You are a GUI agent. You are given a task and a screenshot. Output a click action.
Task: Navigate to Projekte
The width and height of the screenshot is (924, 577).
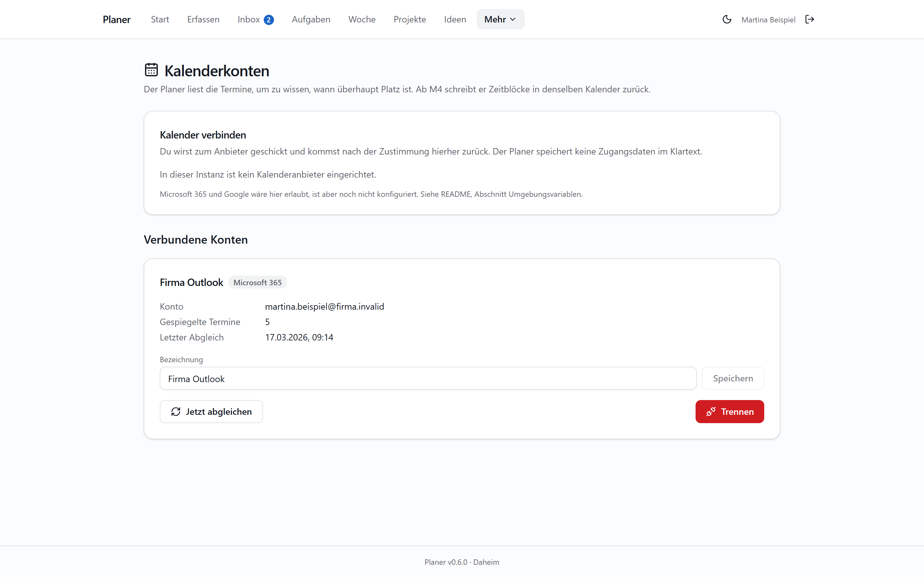[x=409, y=20]
